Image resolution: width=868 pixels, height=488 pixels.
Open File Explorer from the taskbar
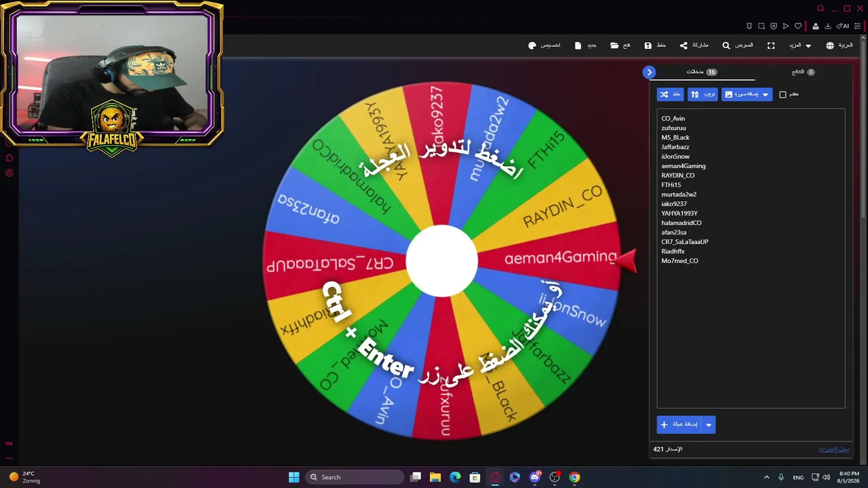pos(435,477)
